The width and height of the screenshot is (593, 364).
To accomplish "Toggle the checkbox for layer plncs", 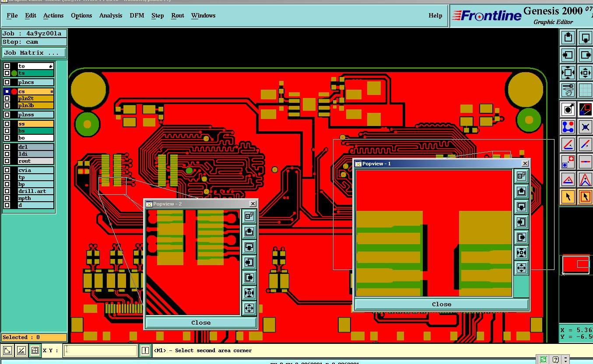I will point(7,82).
